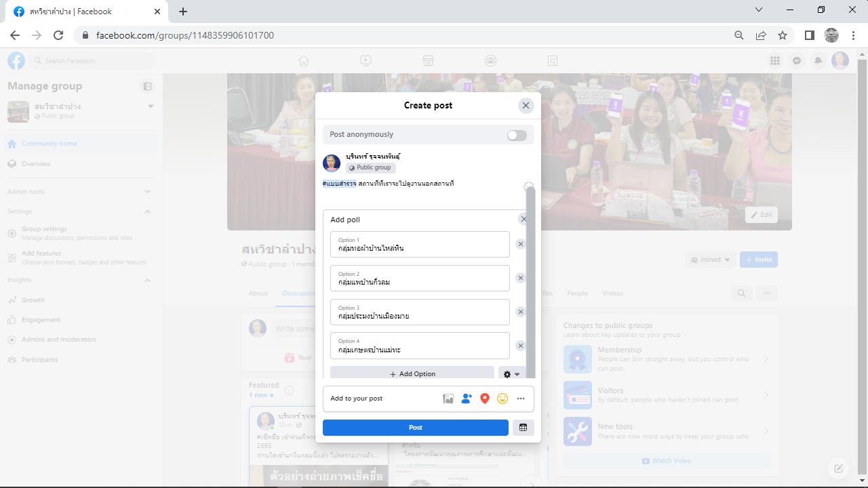Bookmark this page with Chrome star
This screenshot has height=488, width=868.
pyautogui.click(x=783, y=35)
